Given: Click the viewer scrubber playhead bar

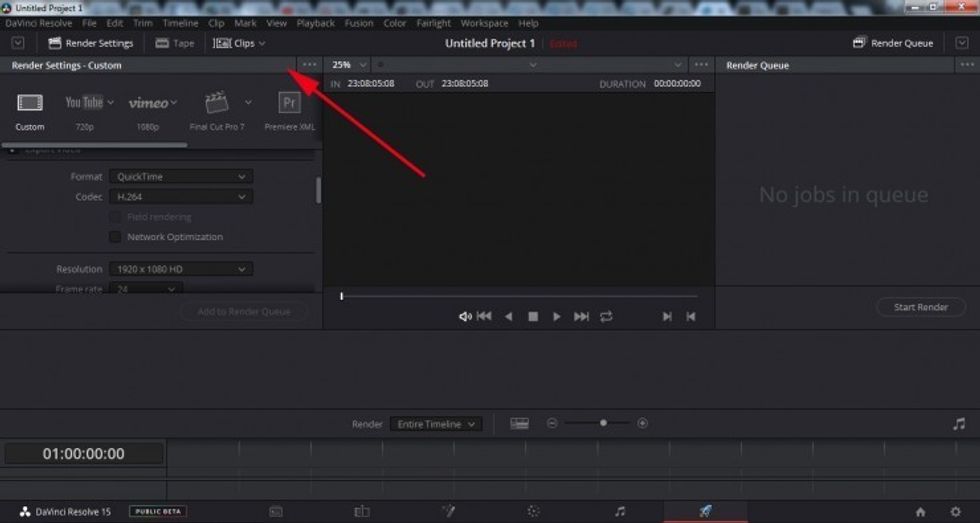Looking at the screenshot, I should (x=341, y=296).
